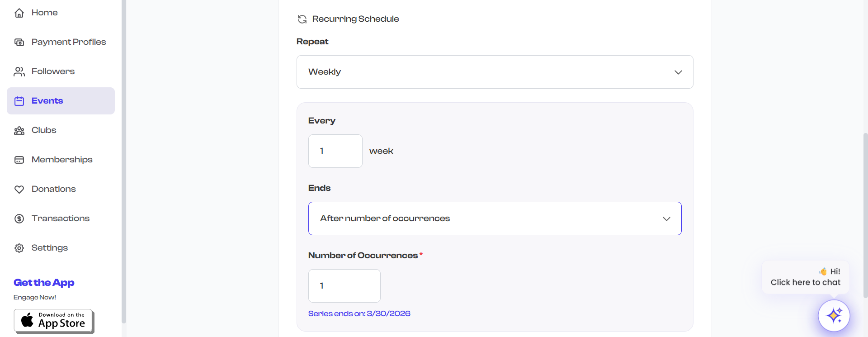Open the Followers page
This screenshot has height=337, width=868.
(61, 71)
